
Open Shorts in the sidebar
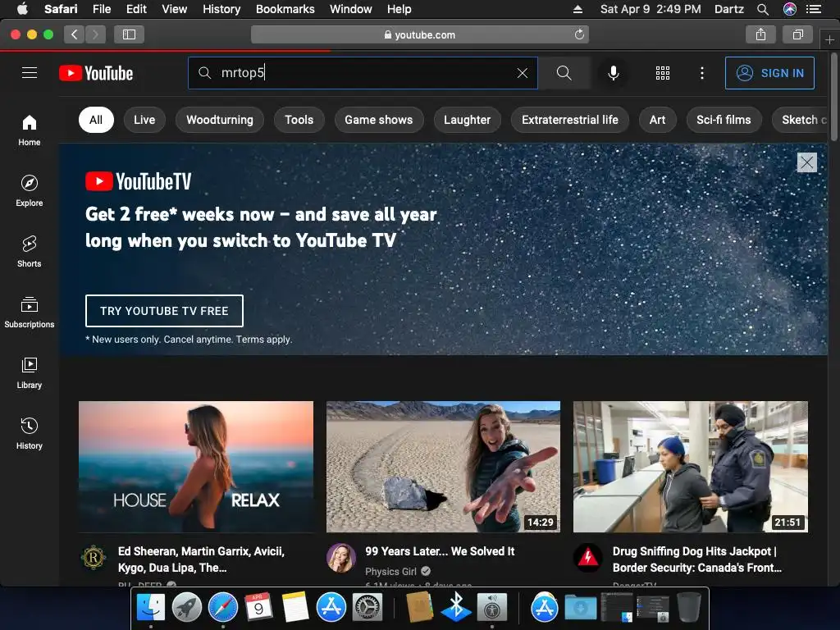coord(29,251)
